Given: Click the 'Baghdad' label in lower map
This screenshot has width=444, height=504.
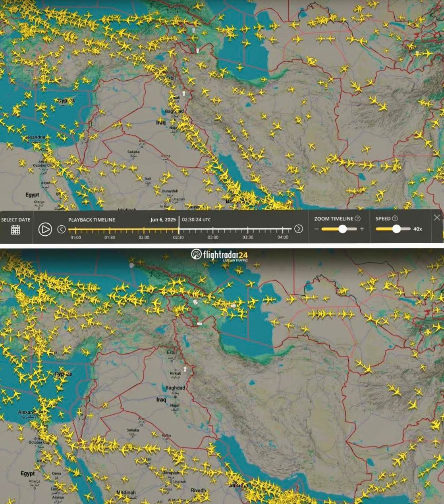Looking at the screenshot, I should 175,388.
